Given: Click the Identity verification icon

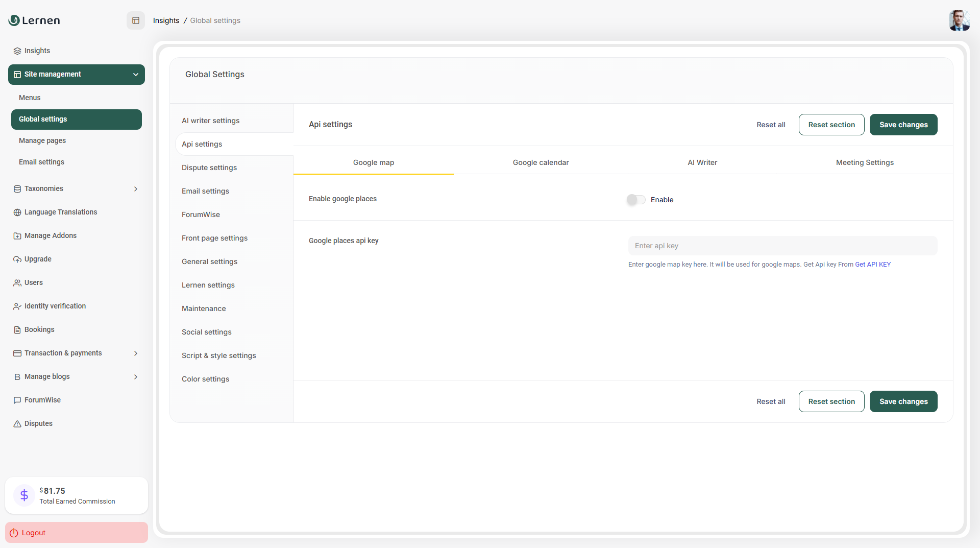Looking at the screenshot, I should (x=17, y=306).
